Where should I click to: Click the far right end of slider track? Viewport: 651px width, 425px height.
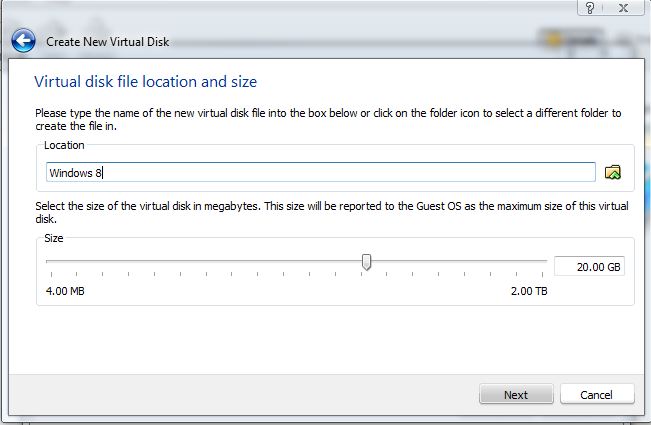[x=545, y=262]
